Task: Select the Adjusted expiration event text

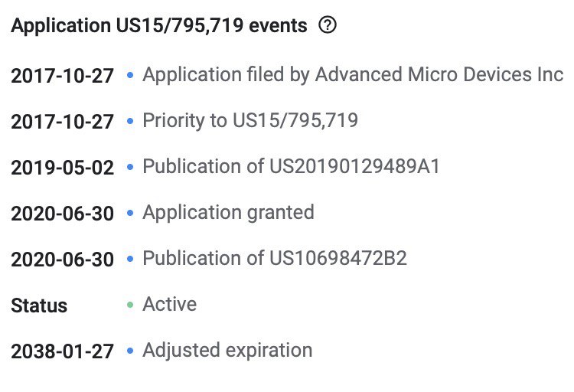Action: (227, 351)
